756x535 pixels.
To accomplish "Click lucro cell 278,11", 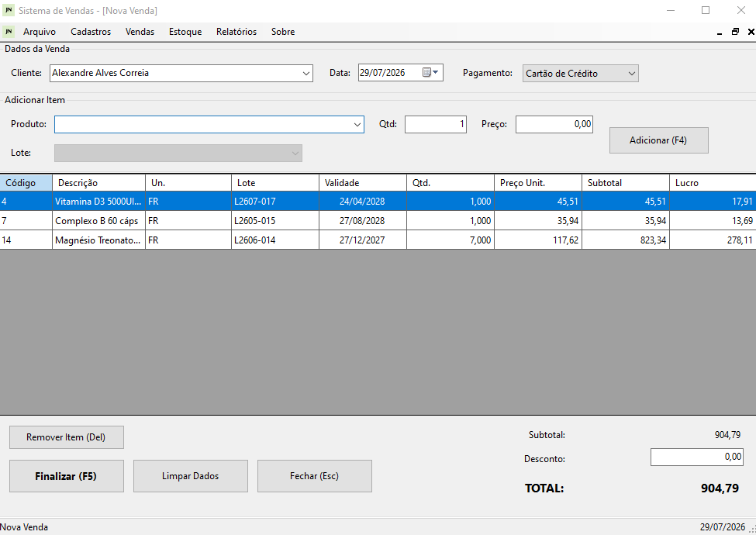I will tap(713, 240).
